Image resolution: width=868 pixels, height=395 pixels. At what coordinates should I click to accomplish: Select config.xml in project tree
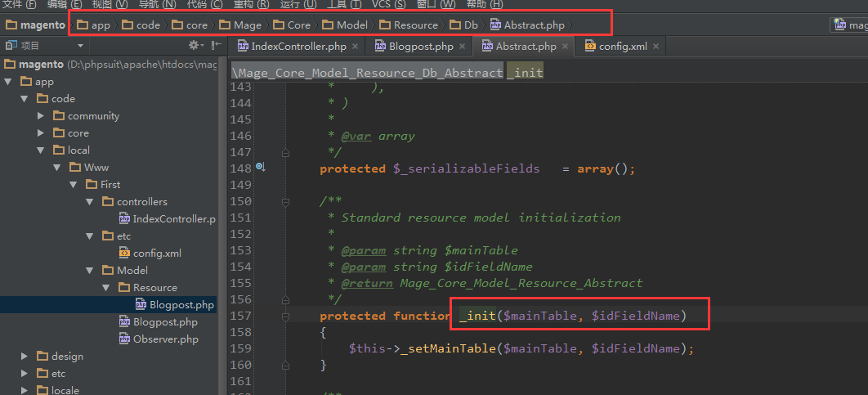tap(150, 254)
